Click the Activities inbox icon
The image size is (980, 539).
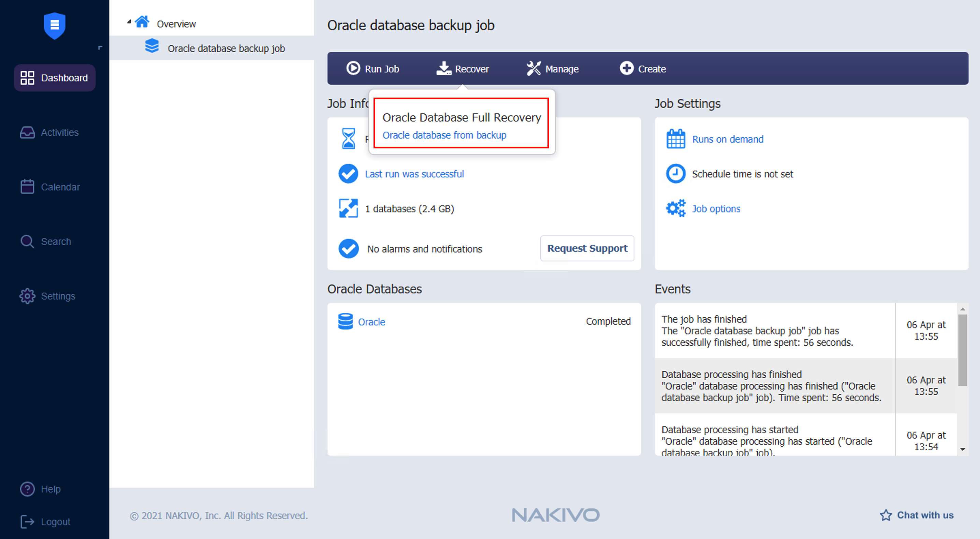27,132
